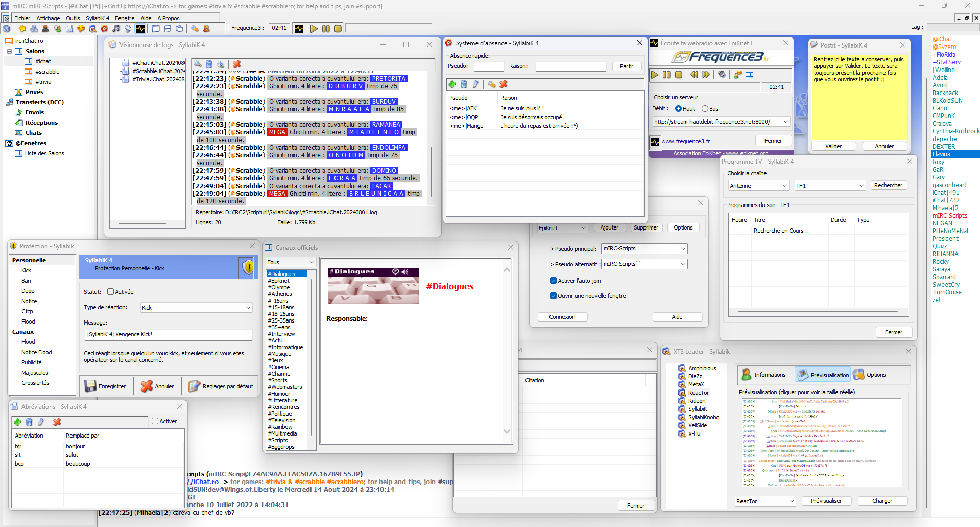Click the red delete icon in Abréviations window
Viewport: 980px width, 527px height.
tap(57, 422)
